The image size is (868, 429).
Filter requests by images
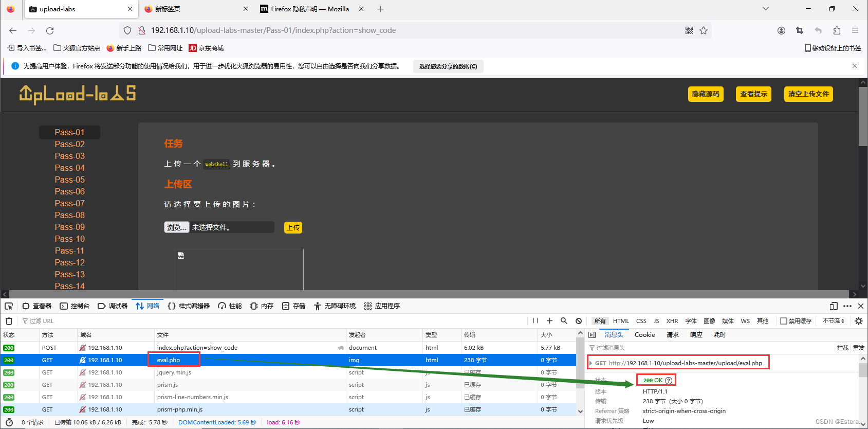709,321
